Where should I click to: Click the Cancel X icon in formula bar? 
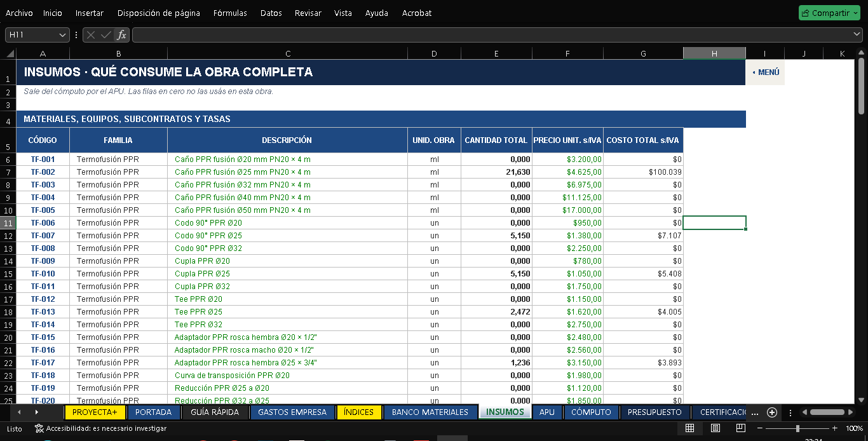click(x=91, y=35)
